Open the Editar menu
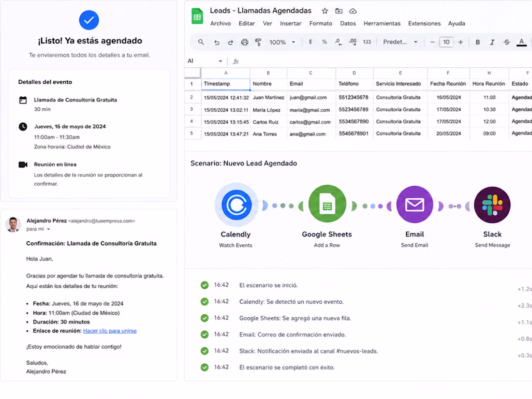This screenshot has height=399, width=532. point(247,23)
